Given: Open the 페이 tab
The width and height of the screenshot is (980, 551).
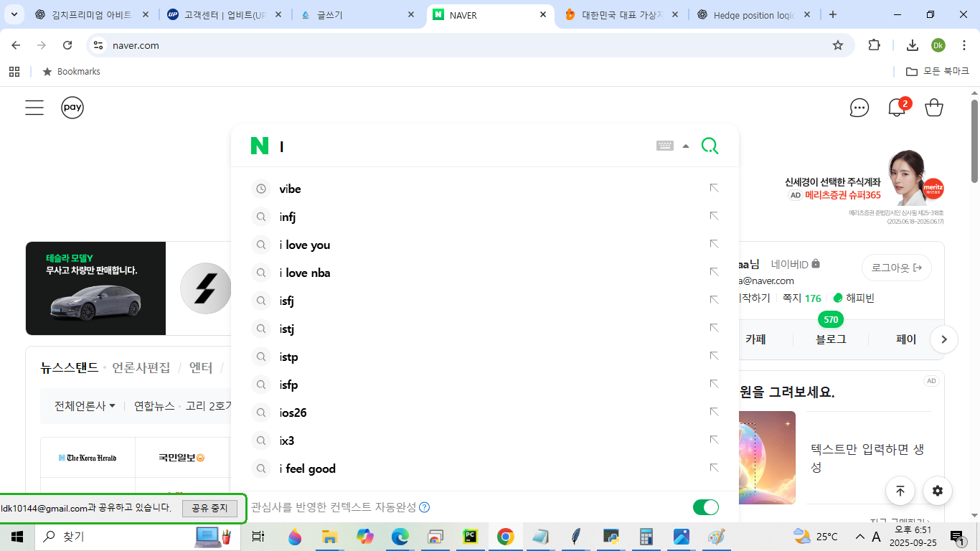Looking at the screenshot, I should [x=906, y=339].
